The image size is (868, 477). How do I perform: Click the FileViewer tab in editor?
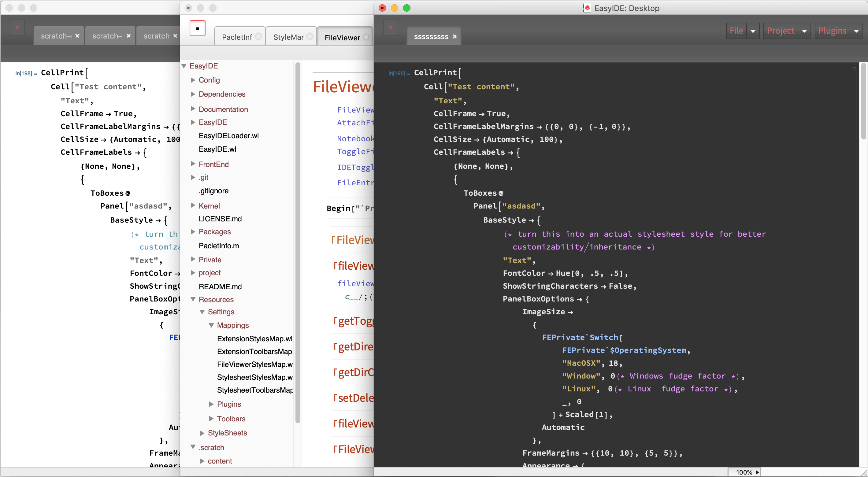pos(342,37)
